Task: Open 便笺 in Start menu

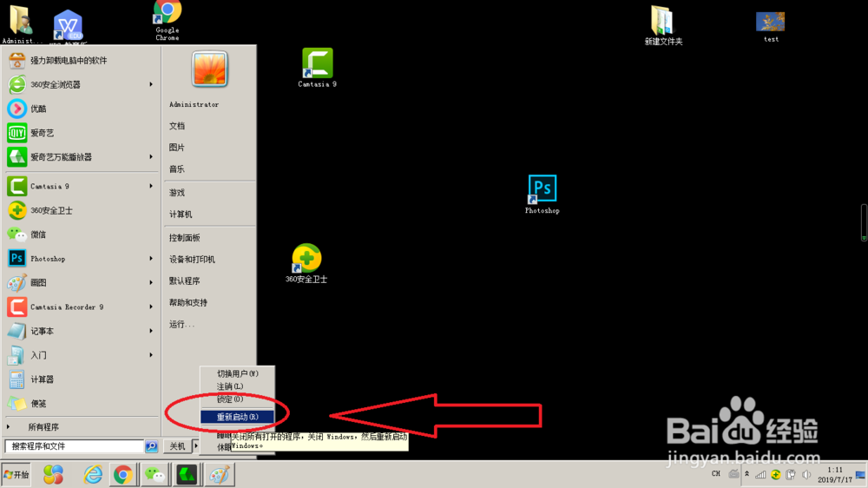Action: [x=82, y=403]
